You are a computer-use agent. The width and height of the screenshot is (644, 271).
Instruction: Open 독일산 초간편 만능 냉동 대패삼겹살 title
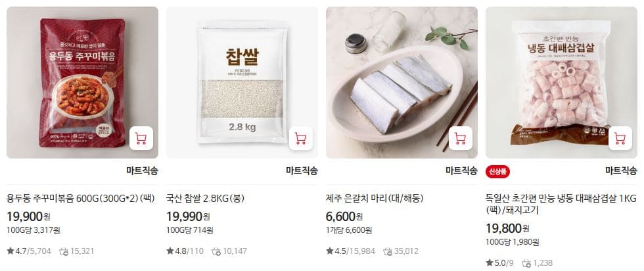561,204
